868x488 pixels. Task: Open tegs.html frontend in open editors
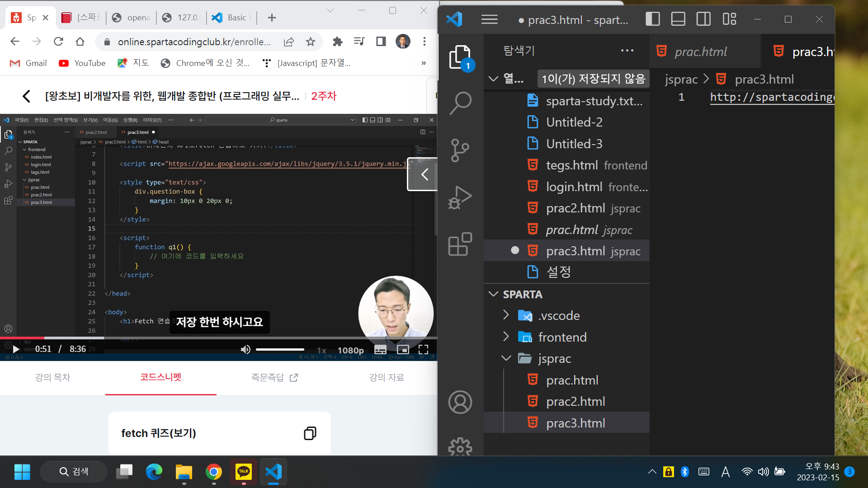[566, 165]
